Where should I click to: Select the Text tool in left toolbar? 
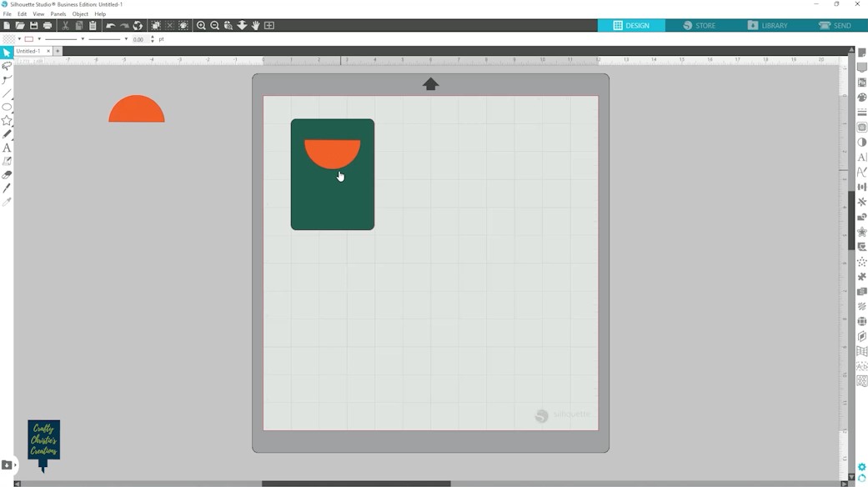pos(7,148)
